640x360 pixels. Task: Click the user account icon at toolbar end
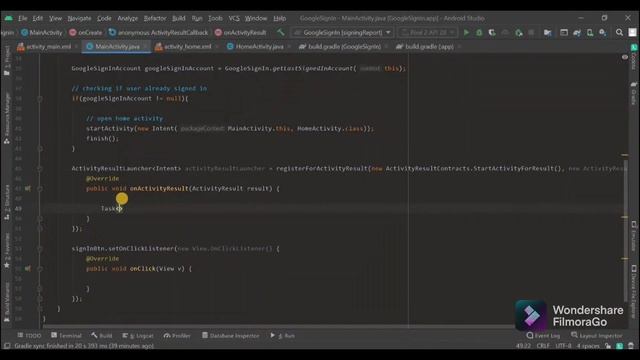click(632, 32)
